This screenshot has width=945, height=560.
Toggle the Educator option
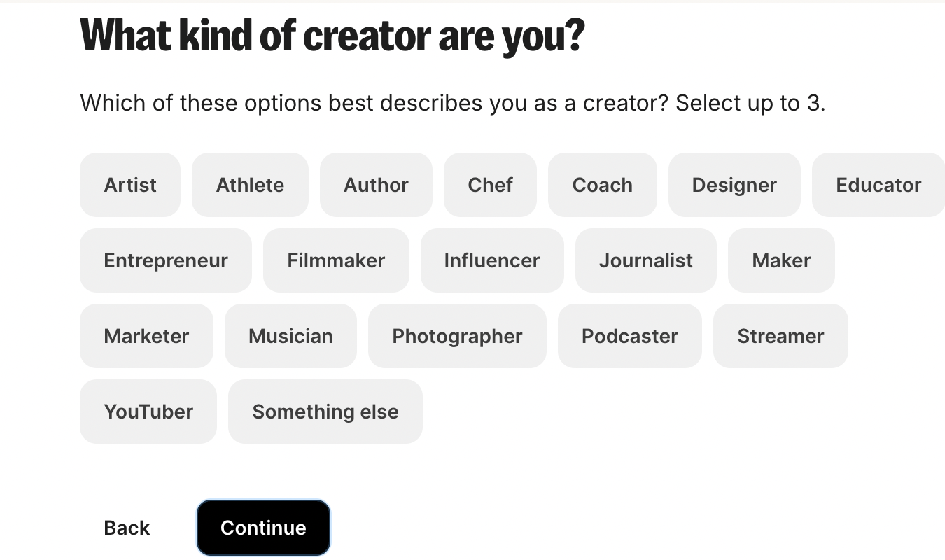pyautogui.click(x=878, y=185)
